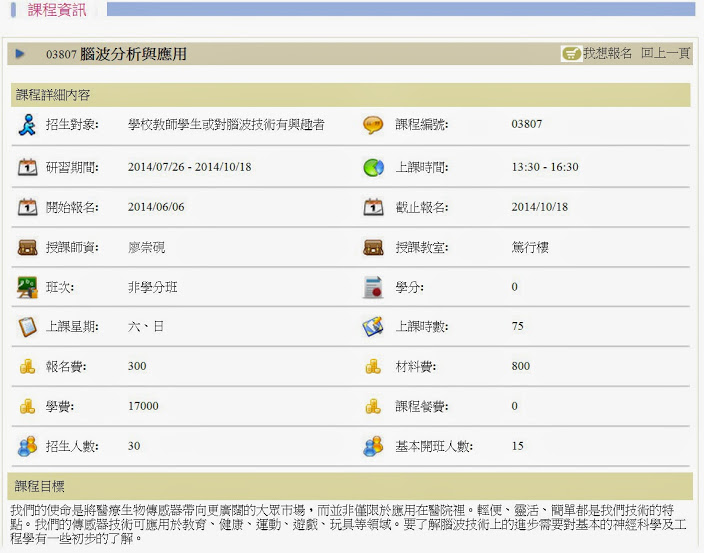The image size is (704, 553).
Task: Click the clock globe icon for 上課時間
Action: point(373,167)
